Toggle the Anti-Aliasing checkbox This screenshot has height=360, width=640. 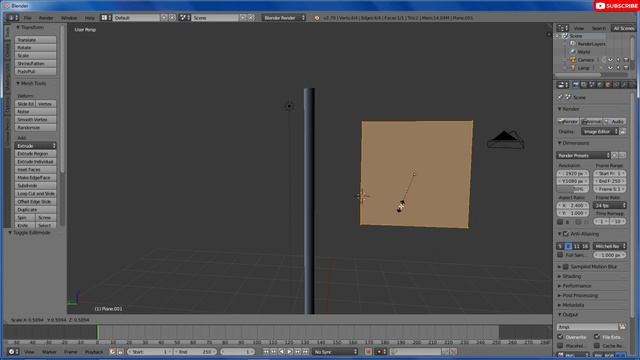click(566, 234)
